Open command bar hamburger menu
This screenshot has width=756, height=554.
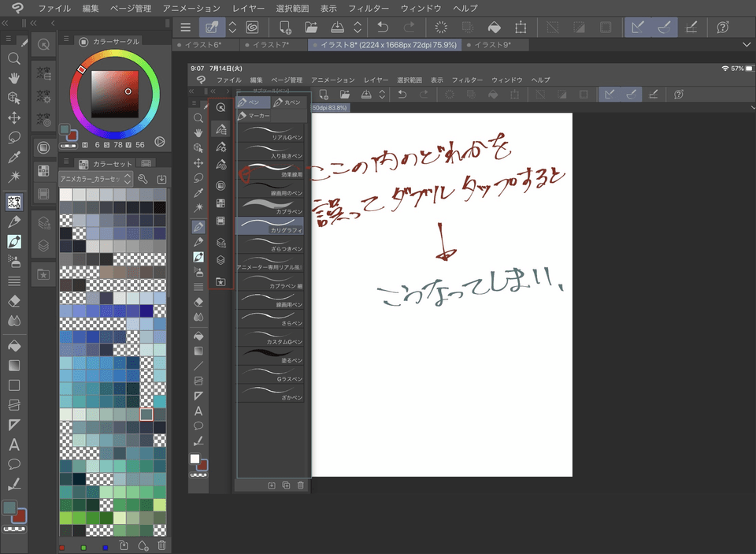(185, 28)
